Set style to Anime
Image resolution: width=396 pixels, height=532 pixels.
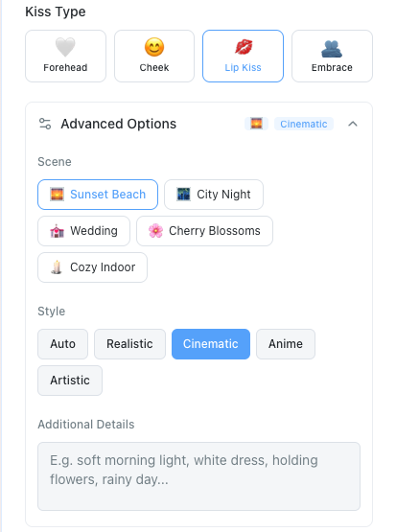pyautogui.click(x=286, y=344)
